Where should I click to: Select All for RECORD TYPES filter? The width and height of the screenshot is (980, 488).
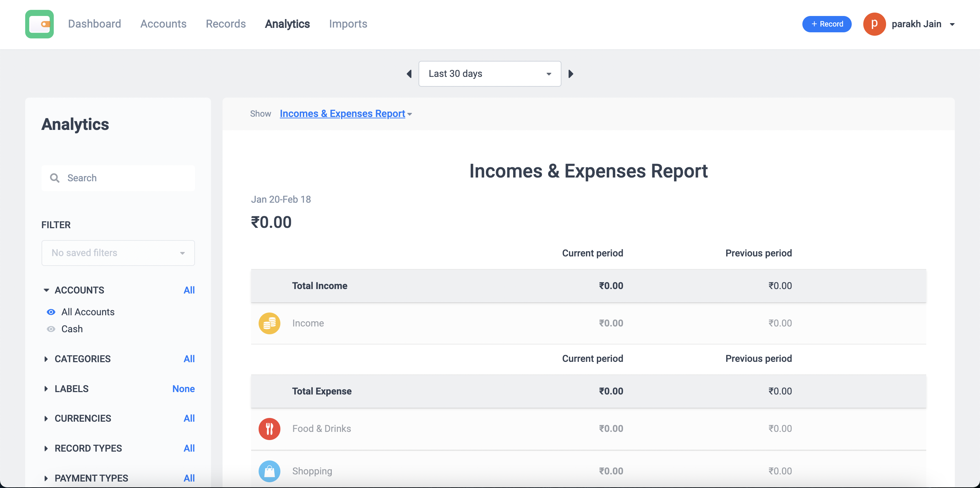pos(189,449)
